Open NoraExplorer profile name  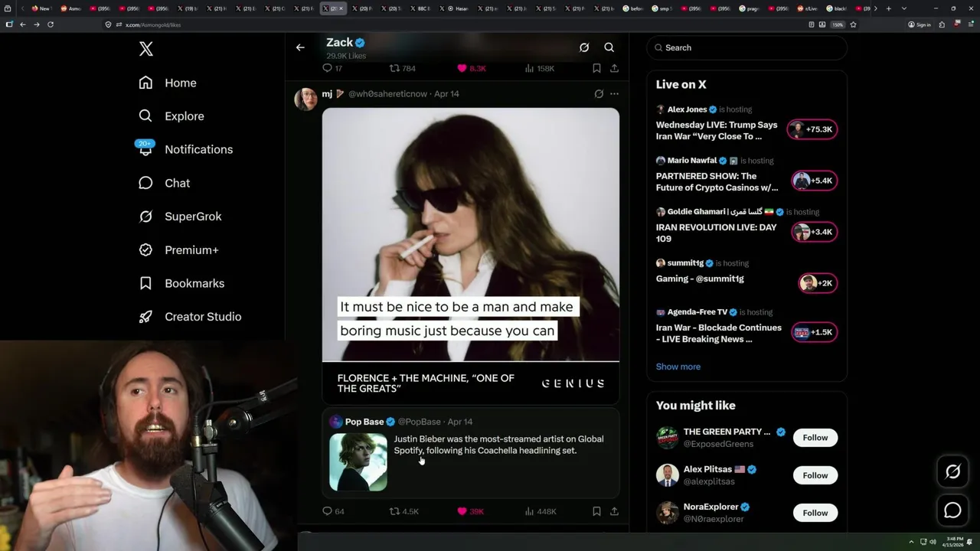click(x=710, y=507)
